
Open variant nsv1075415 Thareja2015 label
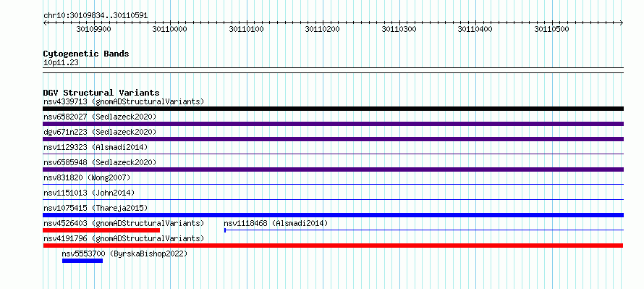coord(96,208)
